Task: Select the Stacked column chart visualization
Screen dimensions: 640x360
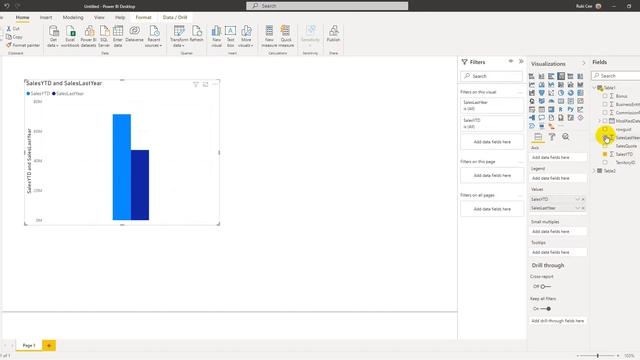Action: coord(541,76)
